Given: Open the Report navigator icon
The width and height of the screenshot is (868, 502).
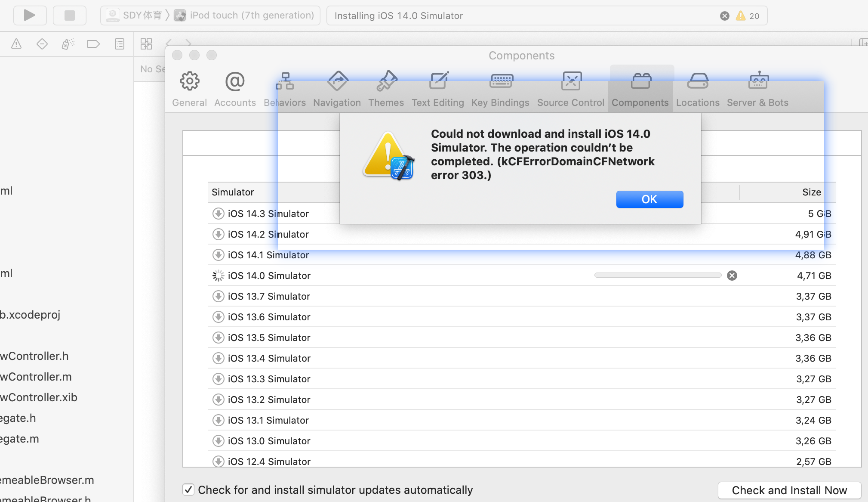Looking at the screenshot, I should [x=120, y=44].
